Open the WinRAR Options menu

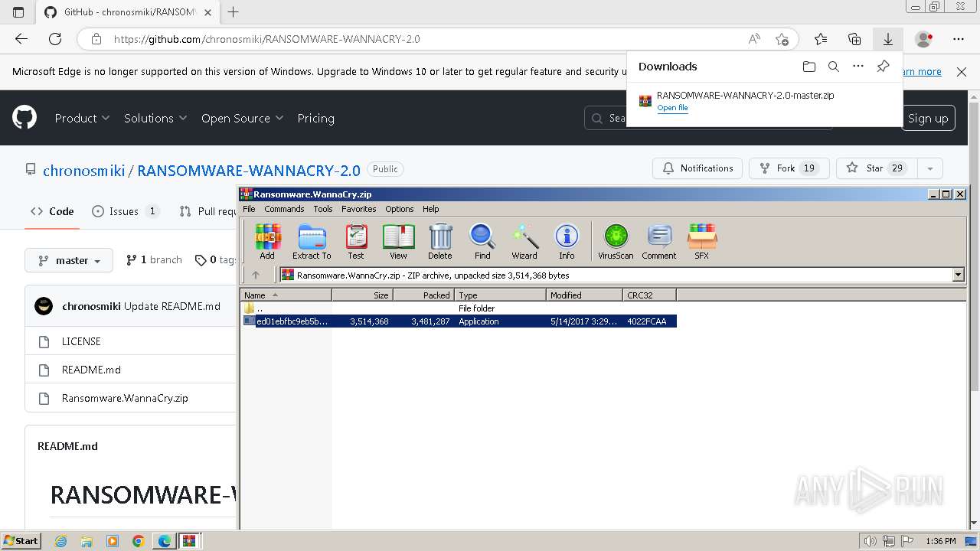click(x=399, y=209)
